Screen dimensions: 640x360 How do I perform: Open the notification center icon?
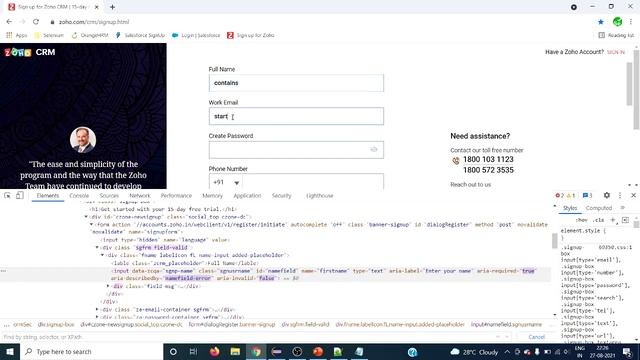tap(627, 351)
